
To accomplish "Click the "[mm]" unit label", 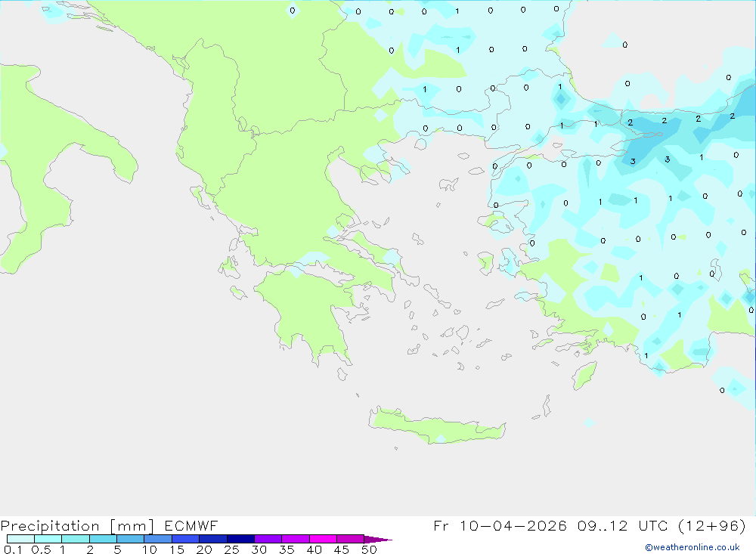I will click(x=132, y=525).
